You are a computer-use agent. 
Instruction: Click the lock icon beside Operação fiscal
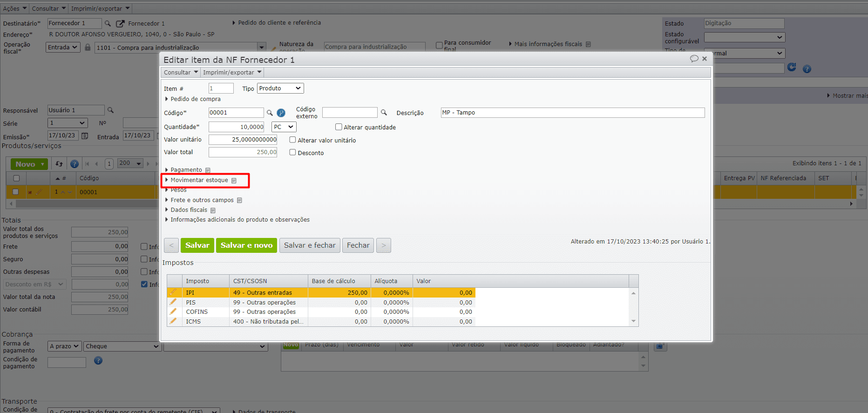click(x=88, y=47)
